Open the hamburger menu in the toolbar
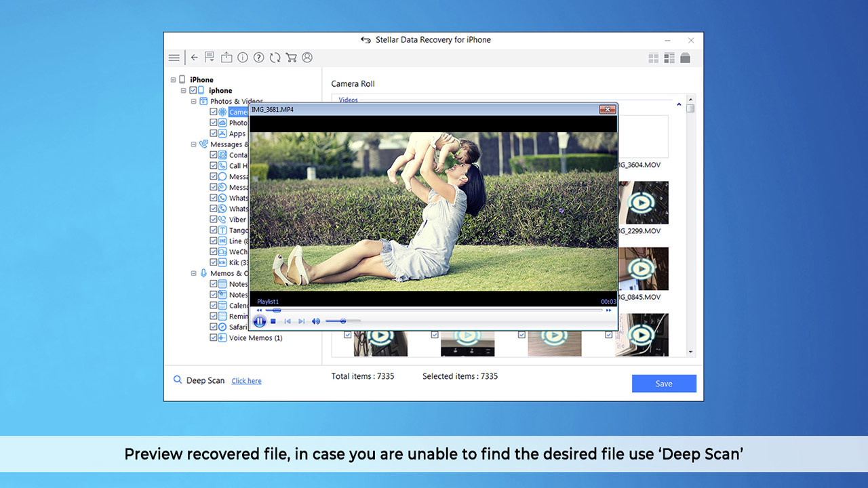 click(x=174, y=58)
